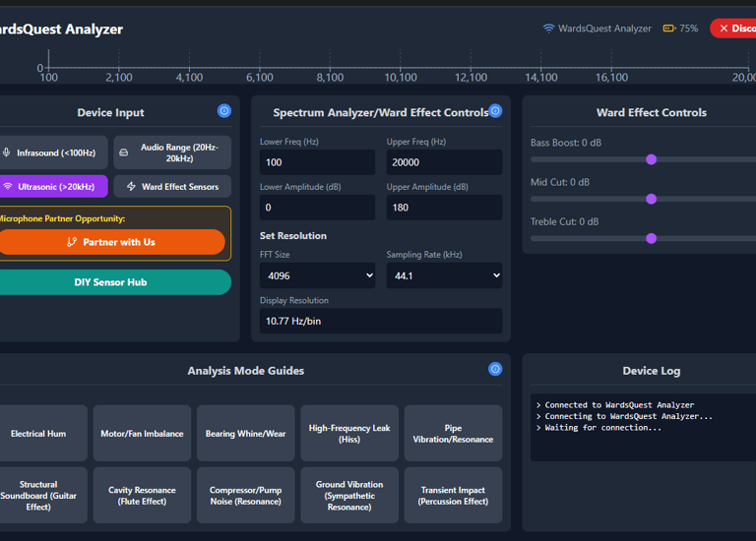756x541 pixels.
Task: Click the Partner with Us button
Action: point(111,242)
